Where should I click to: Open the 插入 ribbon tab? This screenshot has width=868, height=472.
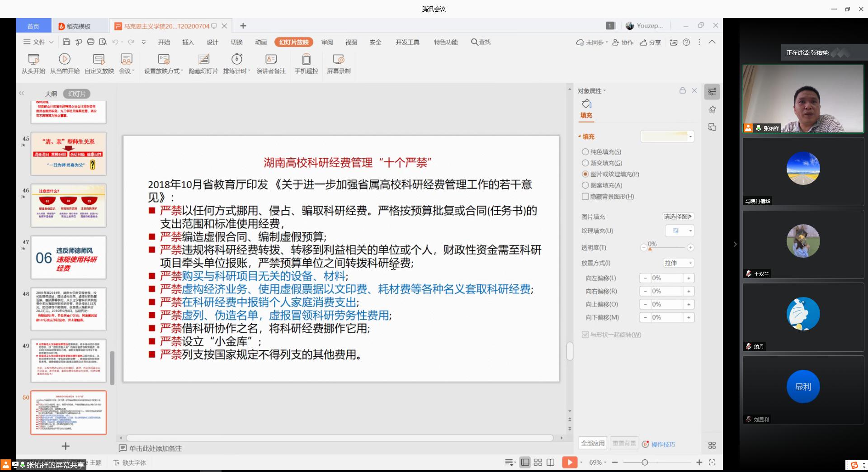coord(188,42)
